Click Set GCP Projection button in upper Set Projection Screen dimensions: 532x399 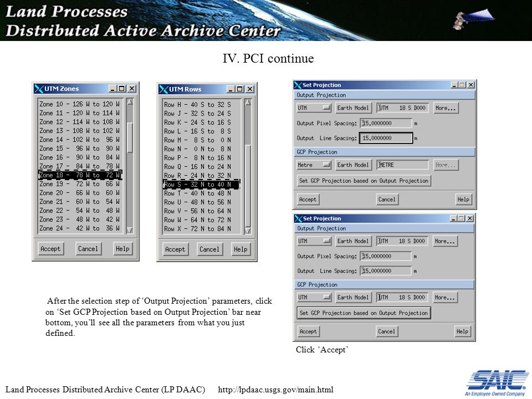[364, 181]
